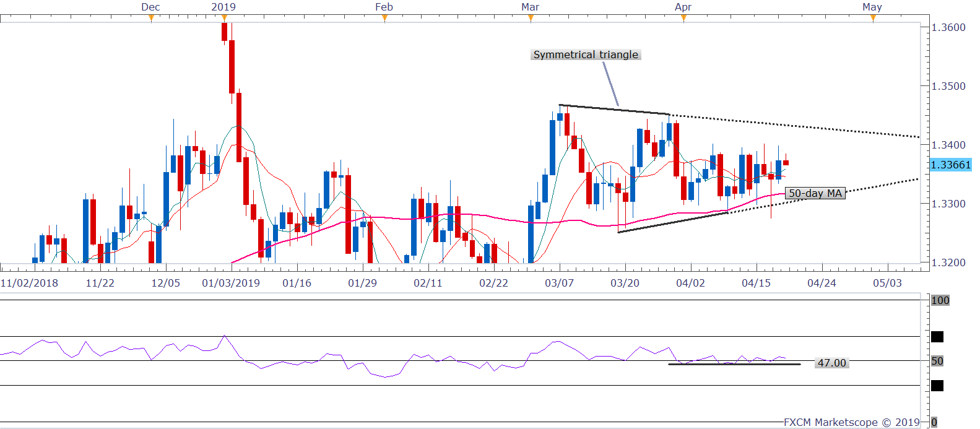980x429 pixels.
Task: Click the 1.3200 price axis label
Action: coord(948,262)
